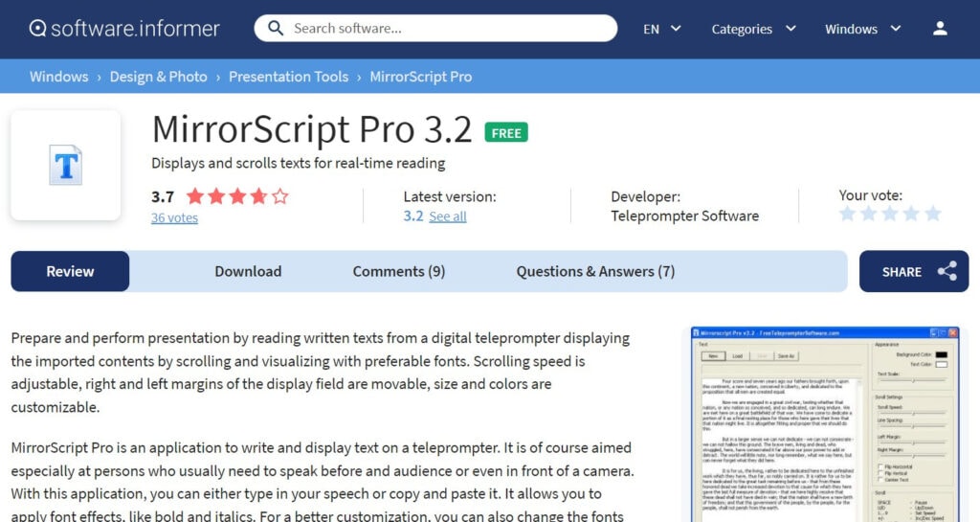Click the share icon in SHARE button
The width and height of the screenshot is (980, 522).
tap(947, 271)
